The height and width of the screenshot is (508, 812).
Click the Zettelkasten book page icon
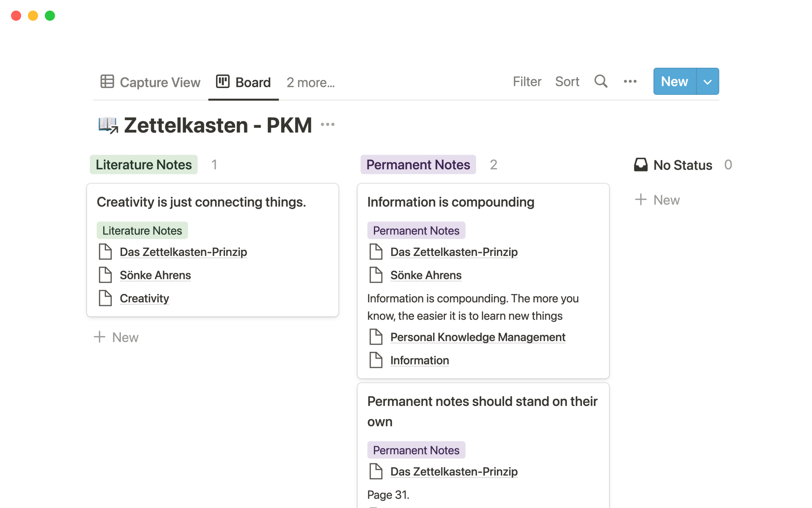(x=108, y=125)
